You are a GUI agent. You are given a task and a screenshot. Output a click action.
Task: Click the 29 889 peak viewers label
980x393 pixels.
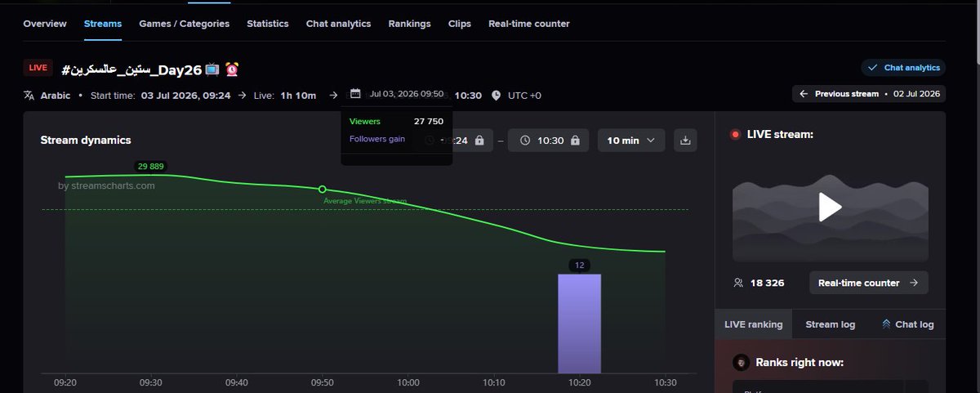pos(151,167)
